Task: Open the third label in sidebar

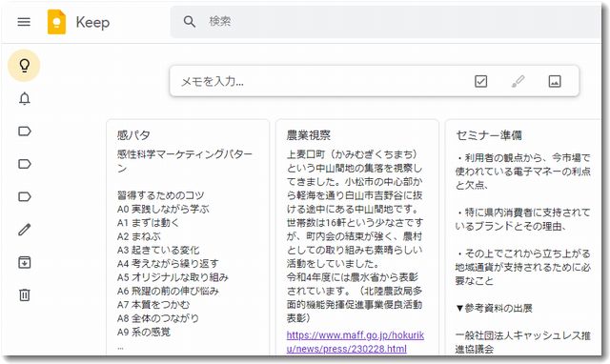Action: (x=25, y=197)
